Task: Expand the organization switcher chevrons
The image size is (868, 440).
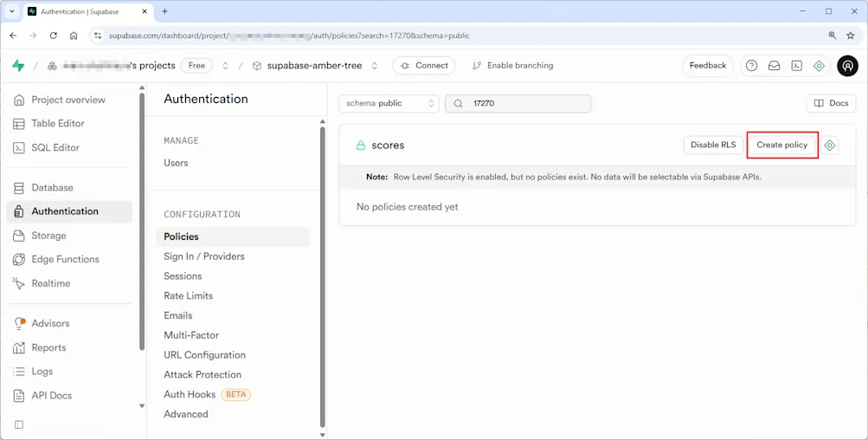Action: pyautogui.click(x=225, y=65)
